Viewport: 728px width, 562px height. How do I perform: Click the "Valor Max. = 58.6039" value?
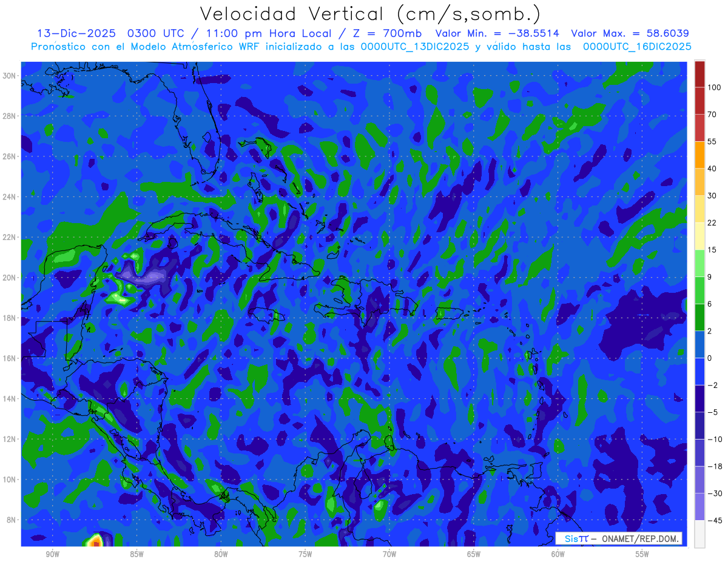[630, 33]
